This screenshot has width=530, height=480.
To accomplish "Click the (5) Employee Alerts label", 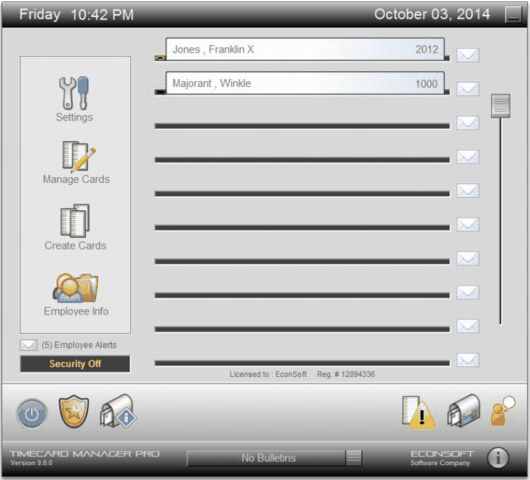I will [79, 345].
